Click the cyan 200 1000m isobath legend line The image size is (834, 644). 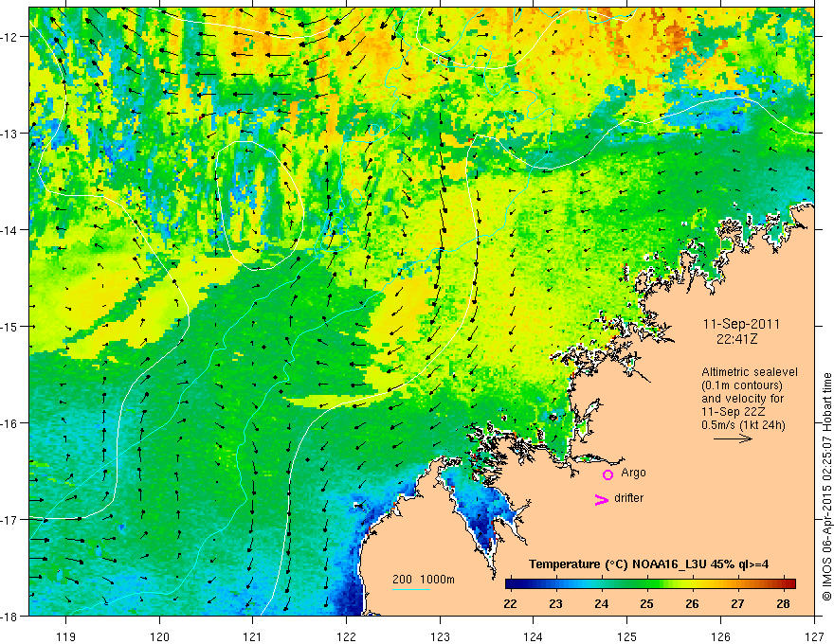click(x=411, y=589)
